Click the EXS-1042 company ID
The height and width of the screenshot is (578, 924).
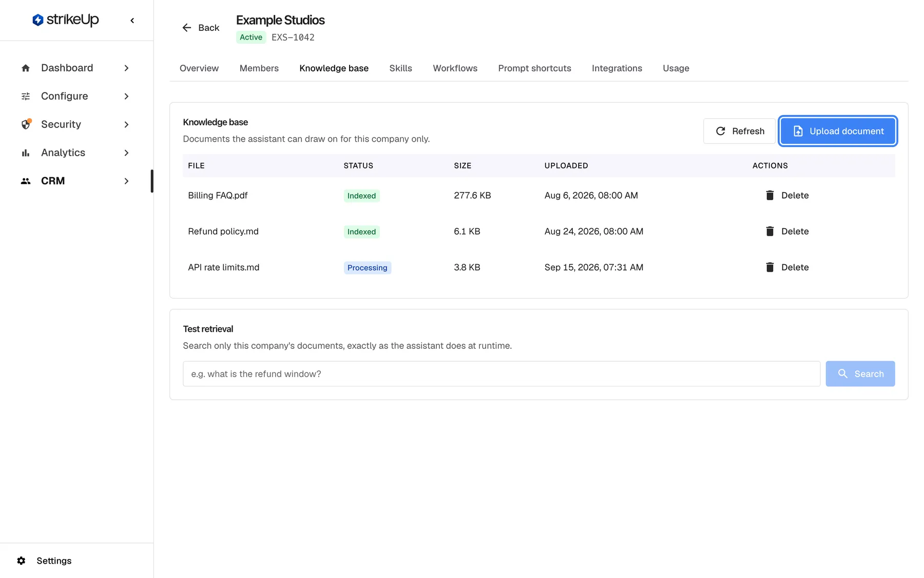[x=293, y=37]
